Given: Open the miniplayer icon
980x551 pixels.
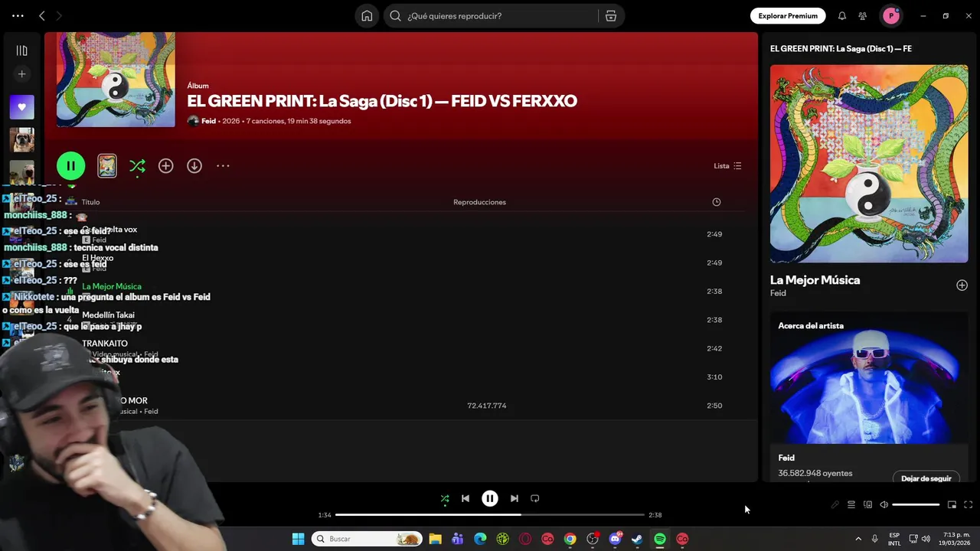Looking at the screenshot, I should pyautogui.click(x=952, y=505).
